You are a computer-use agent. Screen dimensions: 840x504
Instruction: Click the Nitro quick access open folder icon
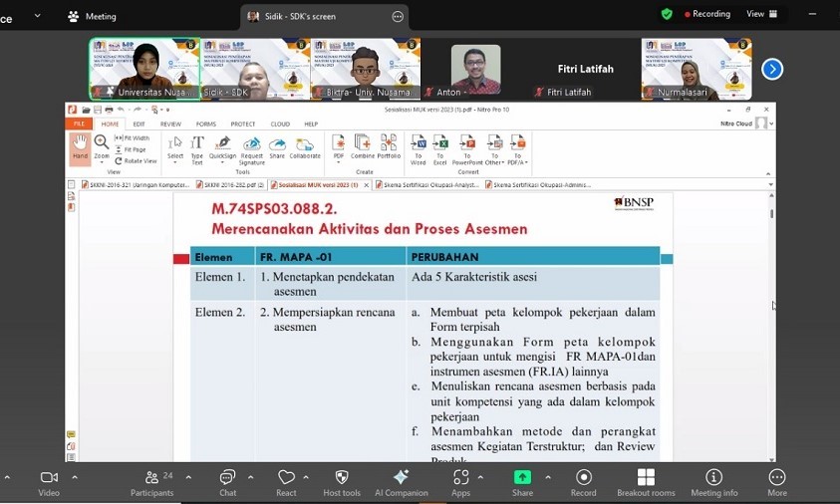coord(86,110)
